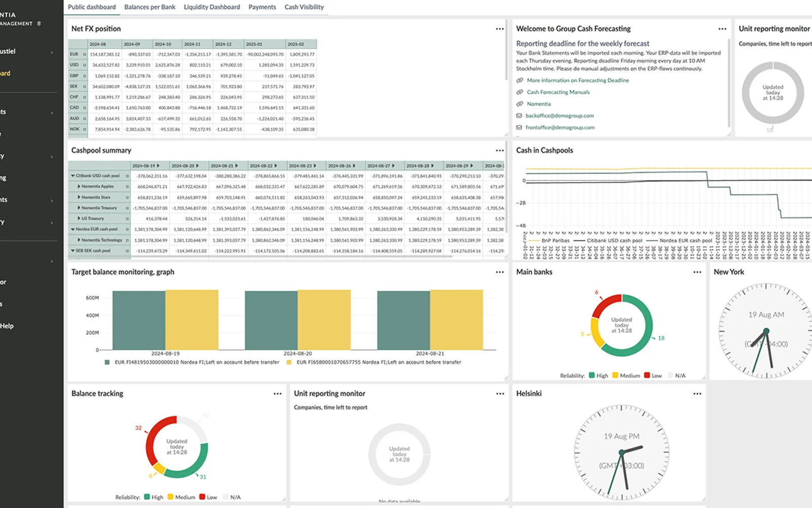The width and height of the screenshot is (812, 508).
Task: Click the yellow EUR FI65 legend swatch
Action: [289, 362]
